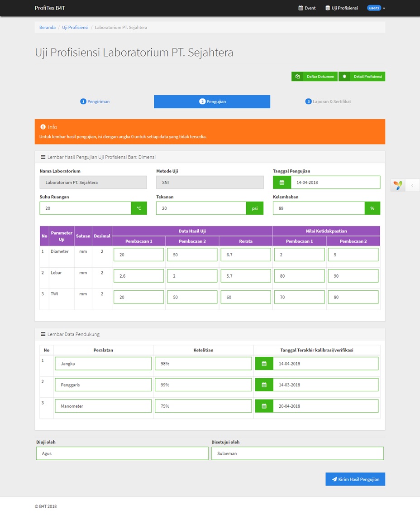The width and height of the screenshot is (420, 515).
Task: Click the hamburger icon beside Lembar Hasil Pengujian
Action: (x=43, y=157)
